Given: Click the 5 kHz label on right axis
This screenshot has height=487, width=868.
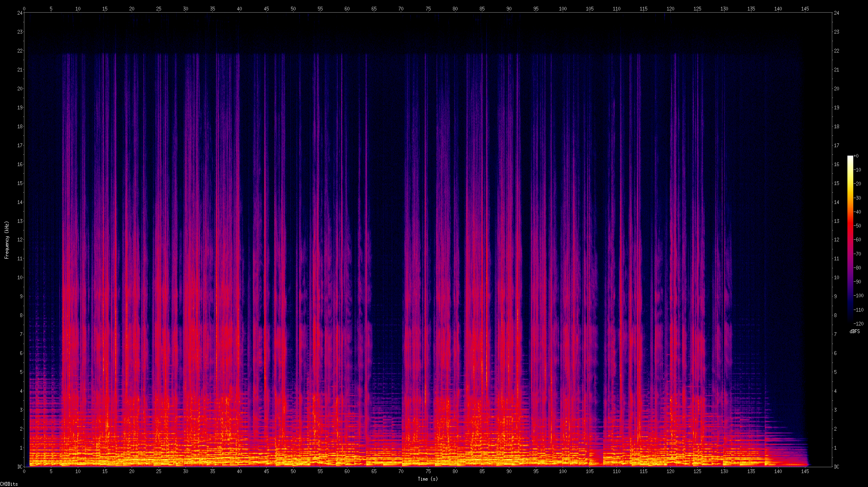Looking at the screenshot, I should coord(836,372).
